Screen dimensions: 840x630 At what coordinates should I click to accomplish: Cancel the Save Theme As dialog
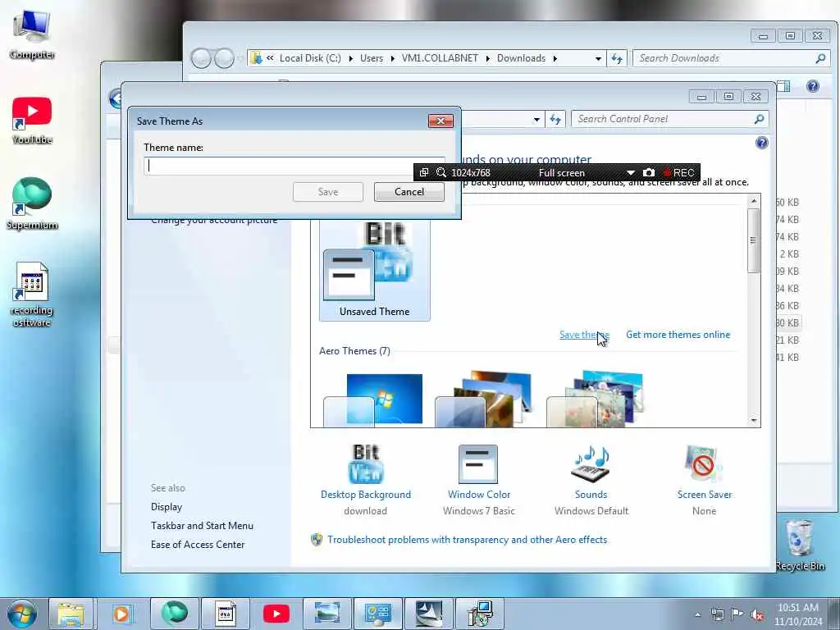pos(409,192)
